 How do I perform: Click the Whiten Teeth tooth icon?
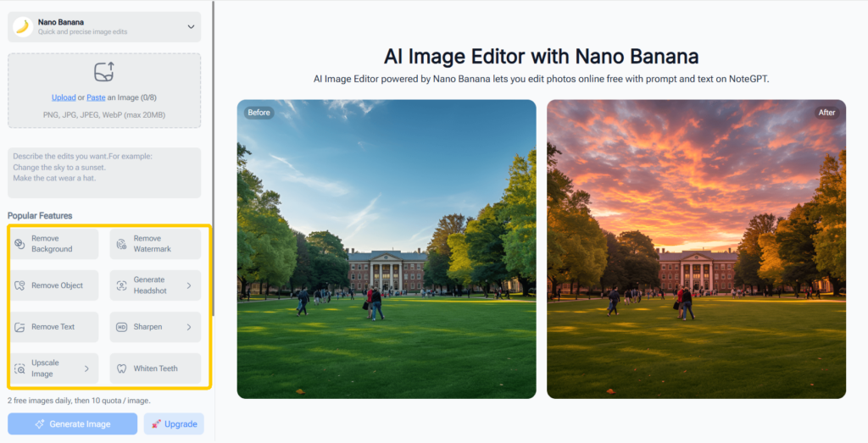(x=121, y=368)
